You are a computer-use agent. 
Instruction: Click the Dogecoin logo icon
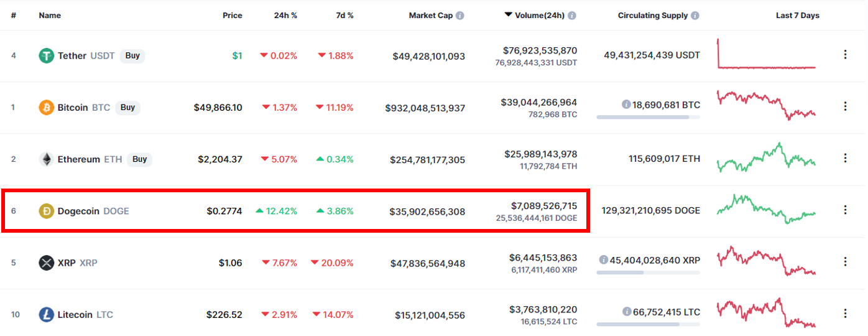(x=47, y=211)
